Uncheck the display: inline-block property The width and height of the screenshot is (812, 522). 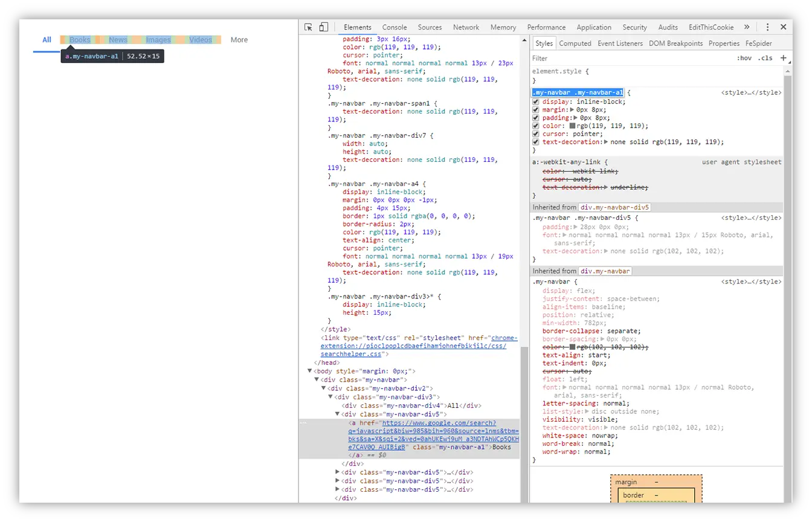pos(536,101)
